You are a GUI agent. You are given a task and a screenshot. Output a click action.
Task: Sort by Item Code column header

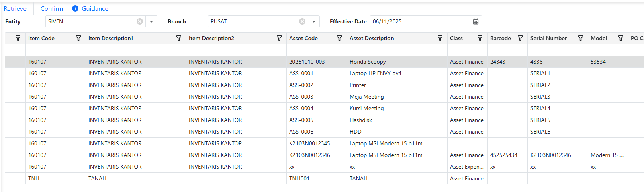pos(41,38)
